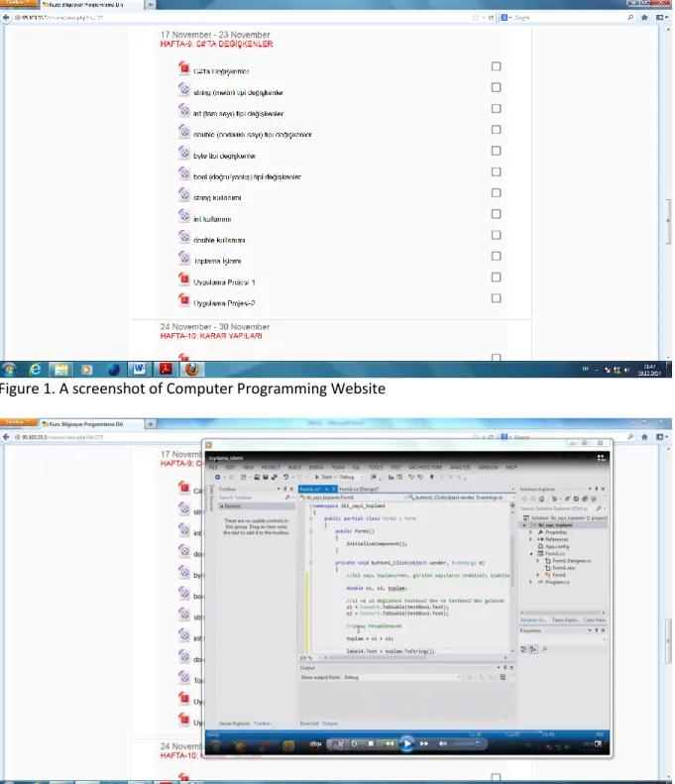Image resolution: width=675 pixels, height=784 pixels.
Task: Click the Home icon in Solution Explorer
Action: [x=541, y=499]
